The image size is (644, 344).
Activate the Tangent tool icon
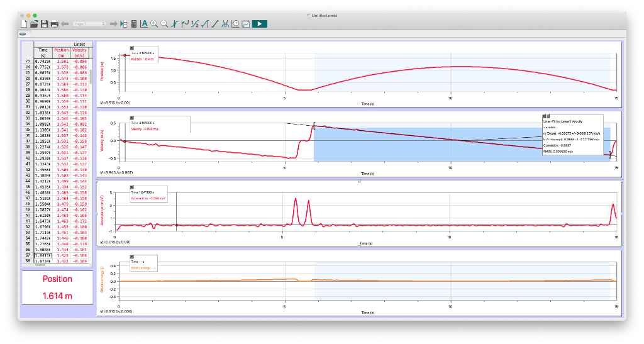pos(185,25)
